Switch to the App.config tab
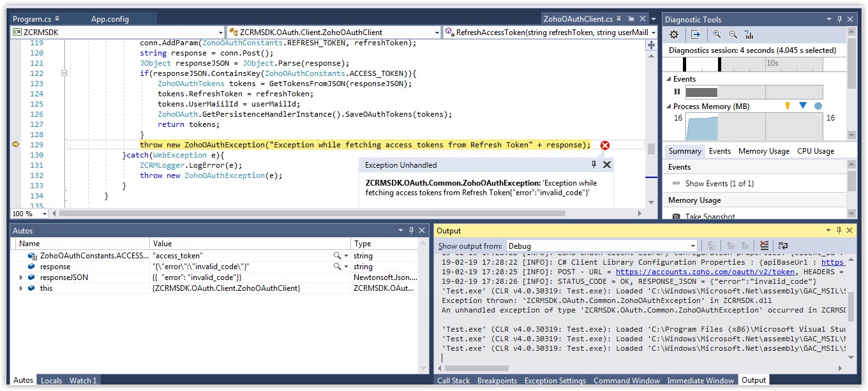 (110, 19)
